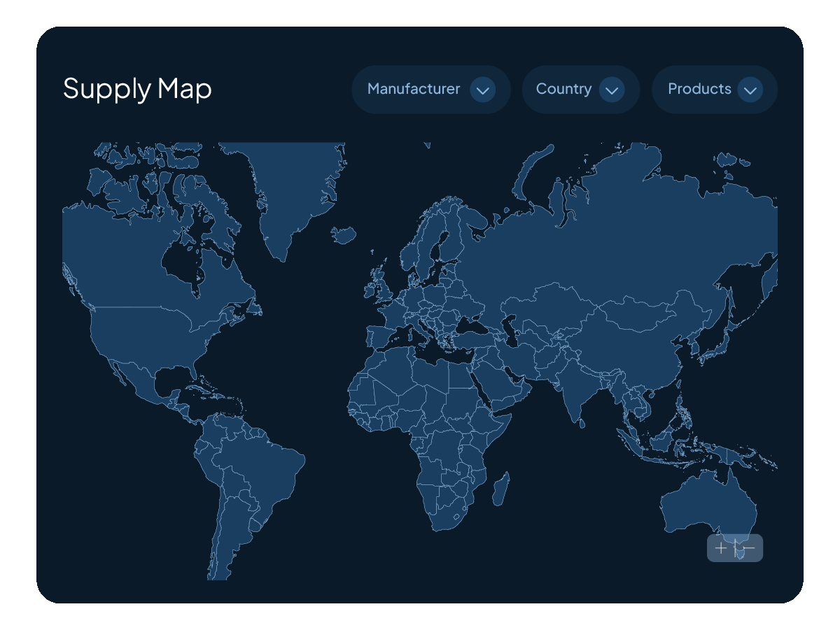
Task: Click the chevron icon beside Country
Action: coord(612,90)
